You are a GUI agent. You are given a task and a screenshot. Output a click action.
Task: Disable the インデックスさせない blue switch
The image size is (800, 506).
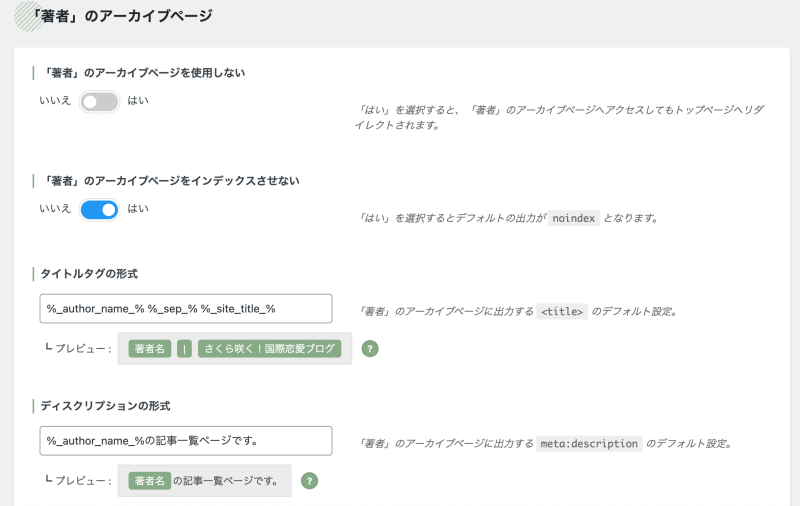coord(99,210)
